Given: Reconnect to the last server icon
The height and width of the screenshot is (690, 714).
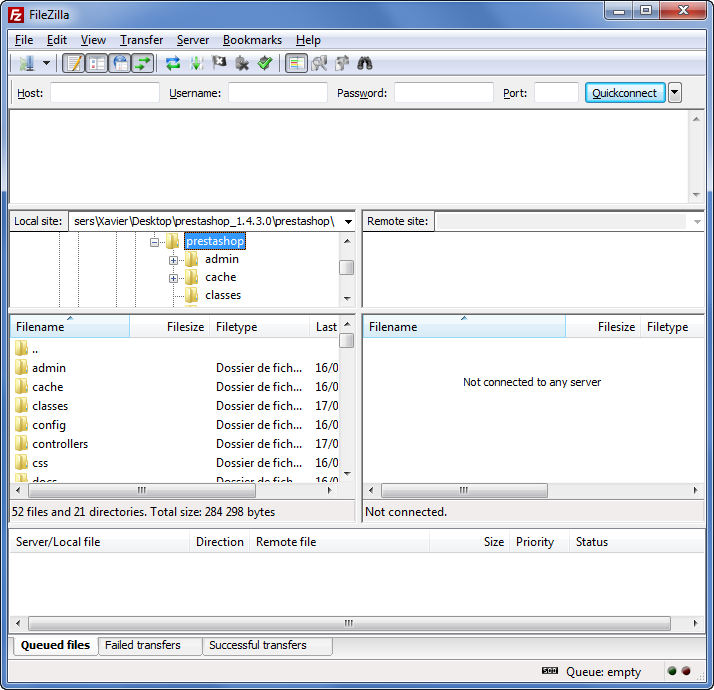Looking at the screenshot, I should coord(265,63).
